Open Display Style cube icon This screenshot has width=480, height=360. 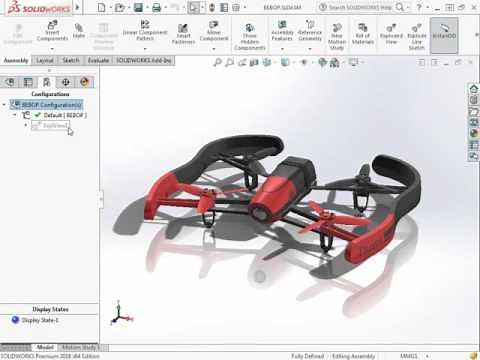[285, 62]
